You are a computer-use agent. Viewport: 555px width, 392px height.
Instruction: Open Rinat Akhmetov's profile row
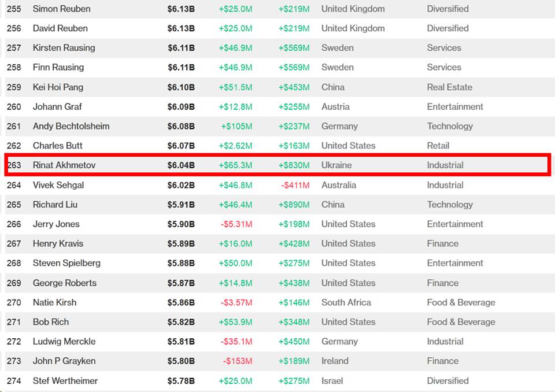pyautogui.click(x=64, y=165)
